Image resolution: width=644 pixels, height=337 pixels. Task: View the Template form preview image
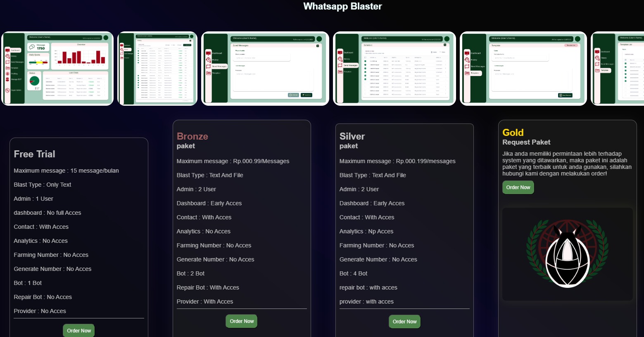(x=523, y=69)
